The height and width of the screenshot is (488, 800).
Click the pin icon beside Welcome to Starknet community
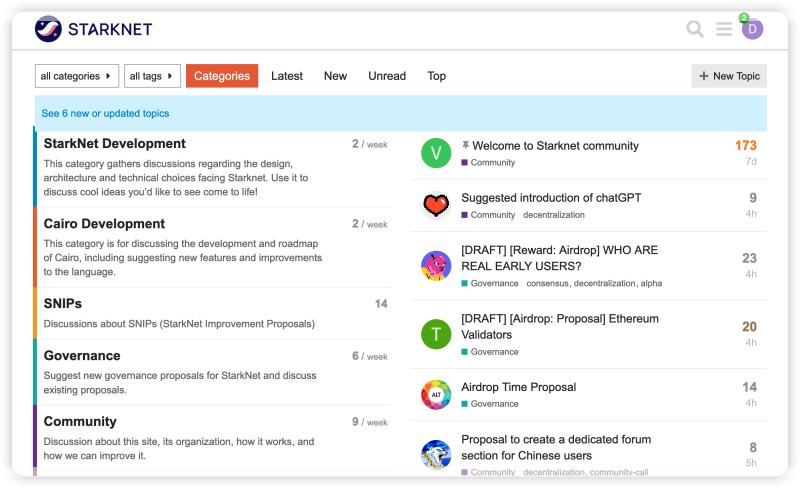coord(465,145)
